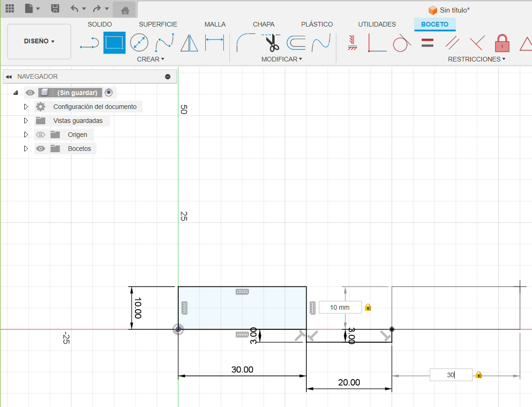The height and width of the screenshot is (407, 532).
Task: Expand the Vistas guardadas node
Action: [26, 121]
